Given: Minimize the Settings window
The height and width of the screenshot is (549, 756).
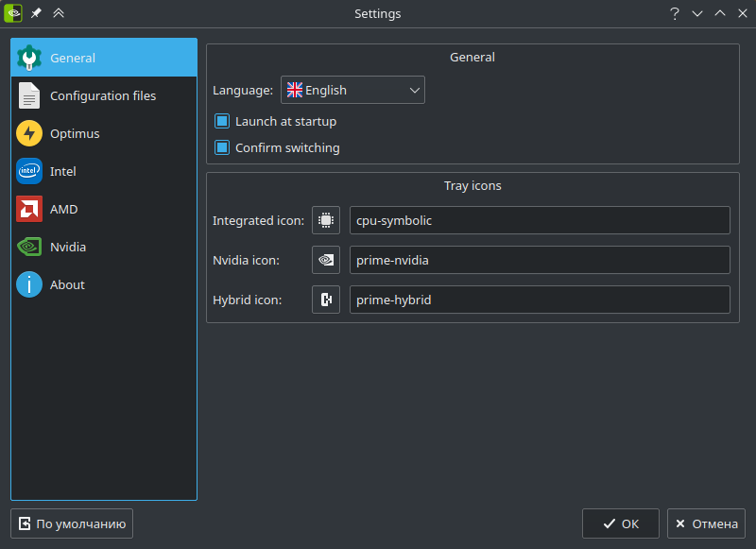Looking at the screenshot, I should [697, 13].
